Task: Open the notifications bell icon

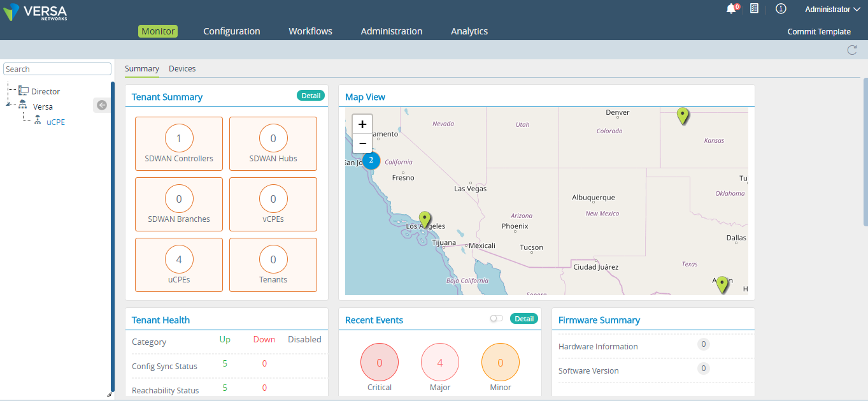Action: [730, 9]
